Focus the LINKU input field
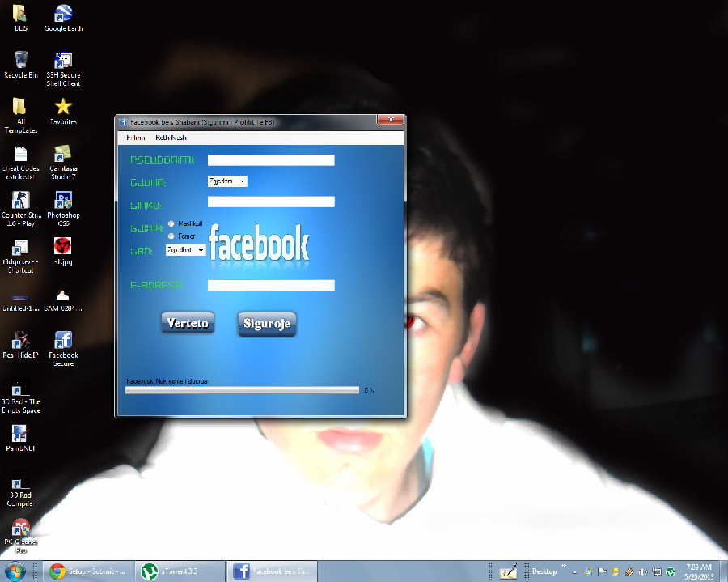728x582 pixels. [x=271, y=202]
